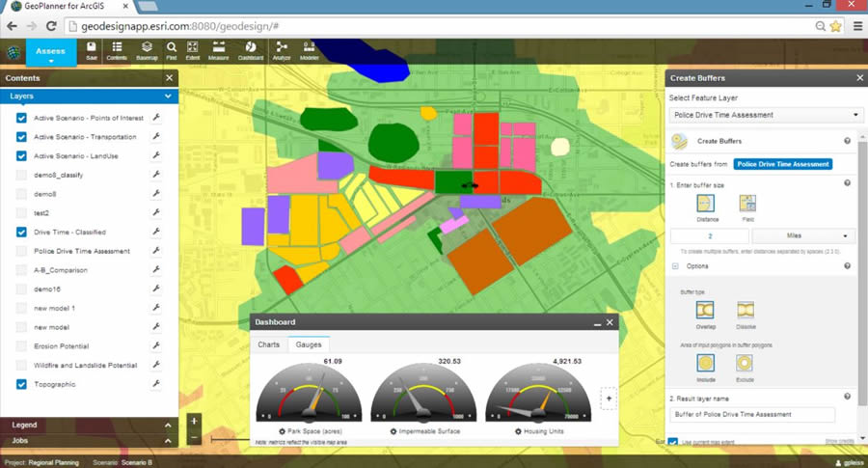
Task: Open wrench settings for Transportation layer
Action: [156, 136]
